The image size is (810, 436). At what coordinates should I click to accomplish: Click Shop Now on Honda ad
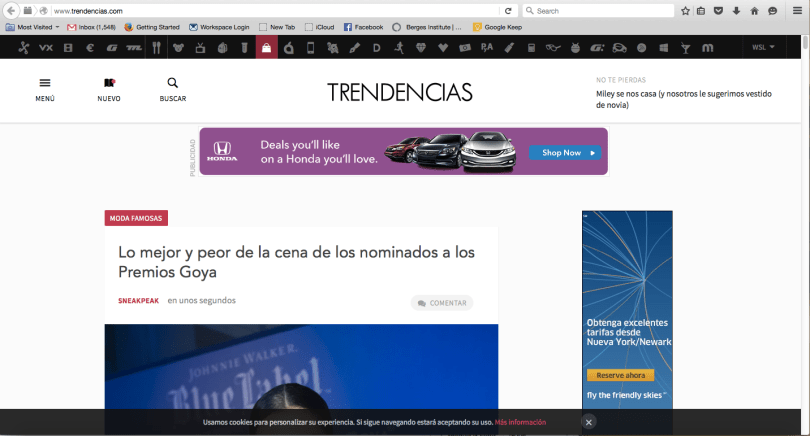[x=565, y=152]
